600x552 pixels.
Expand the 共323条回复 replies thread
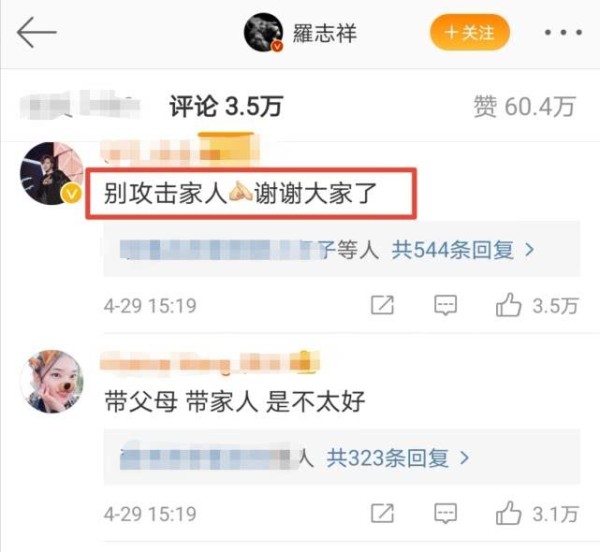click(398, 458)
